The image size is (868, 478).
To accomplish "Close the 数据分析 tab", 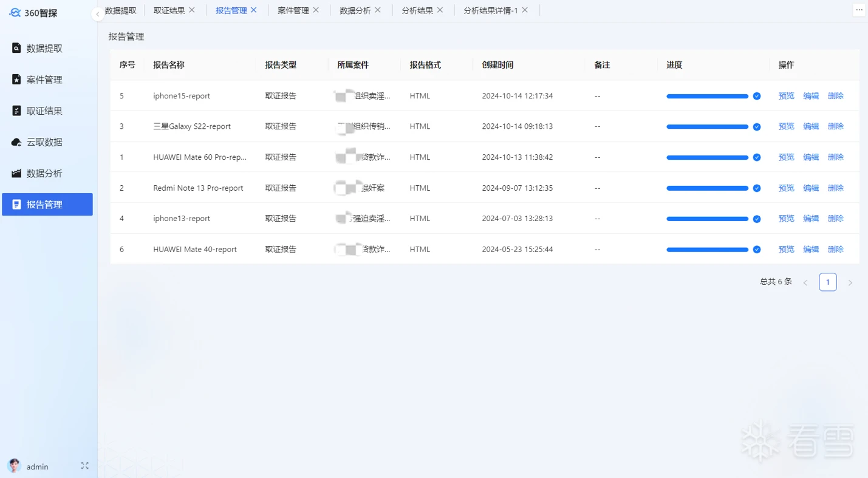I will point(378,10).
